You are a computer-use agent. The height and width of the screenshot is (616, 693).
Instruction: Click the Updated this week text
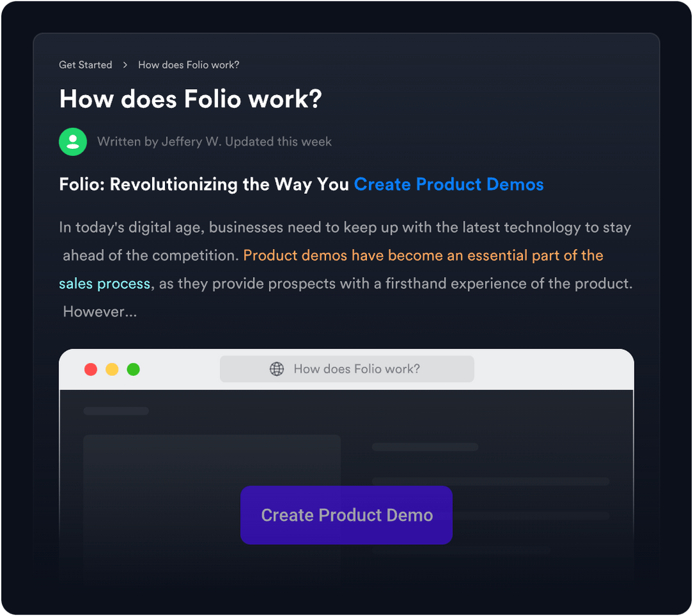click(280, 141)
